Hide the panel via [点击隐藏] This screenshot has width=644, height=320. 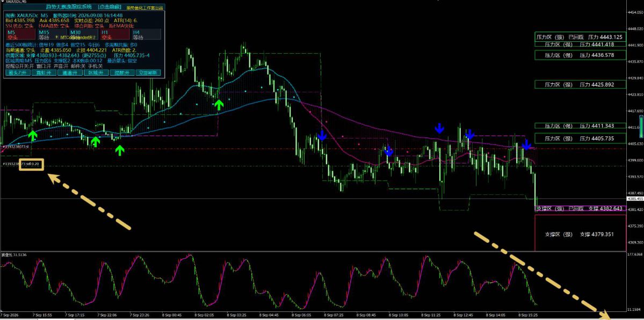click(109, 8)
